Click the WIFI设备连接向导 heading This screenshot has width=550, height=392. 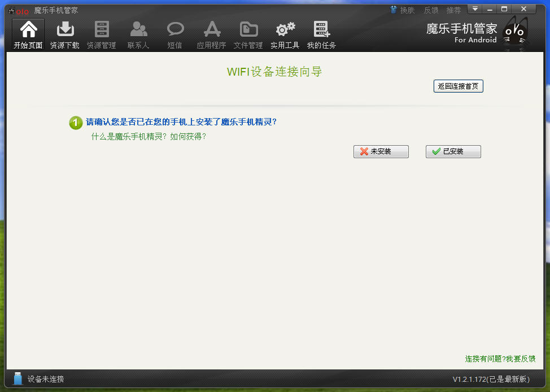(274, 72)
